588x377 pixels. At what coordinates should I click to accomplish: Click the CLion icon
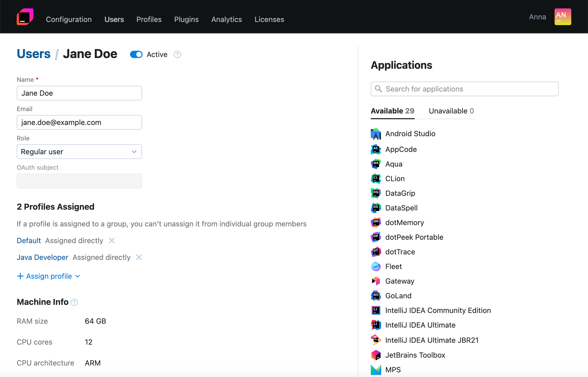coord(376,179)
